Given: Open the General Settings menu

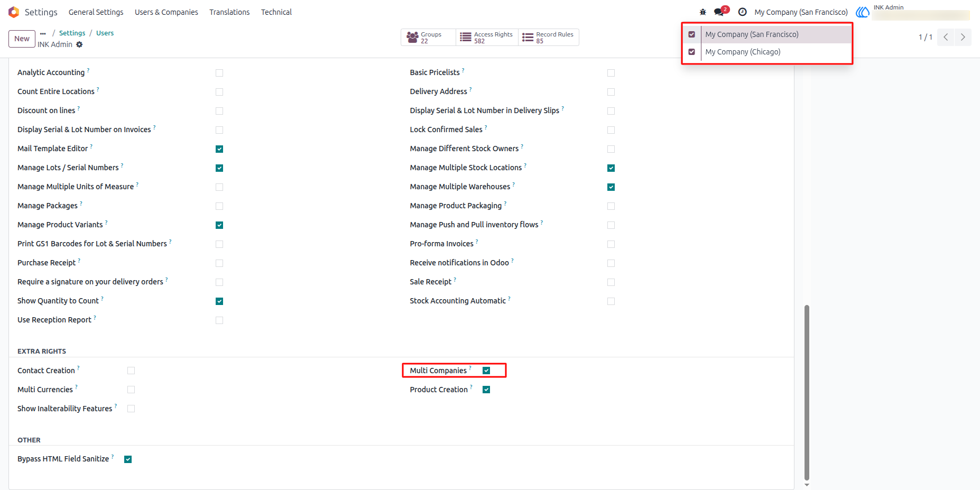Looking at the screenshot, I should coord(96,12).
